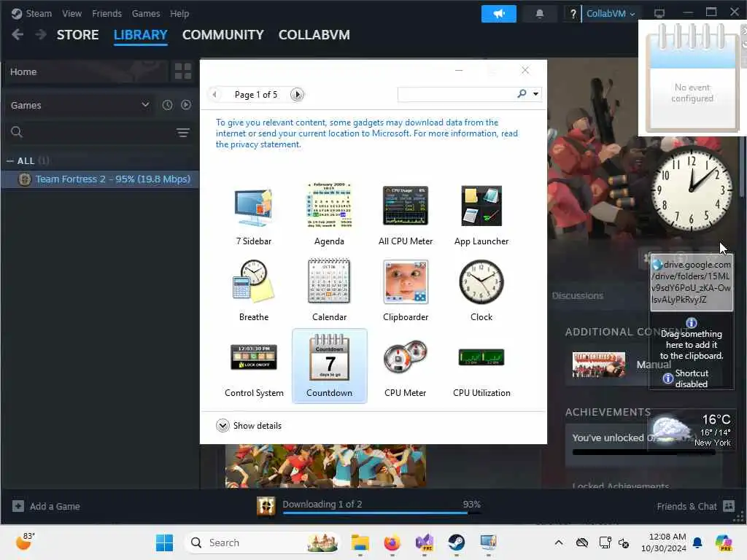
Task: Switch library to grid collections view
Action: point(182,71)
